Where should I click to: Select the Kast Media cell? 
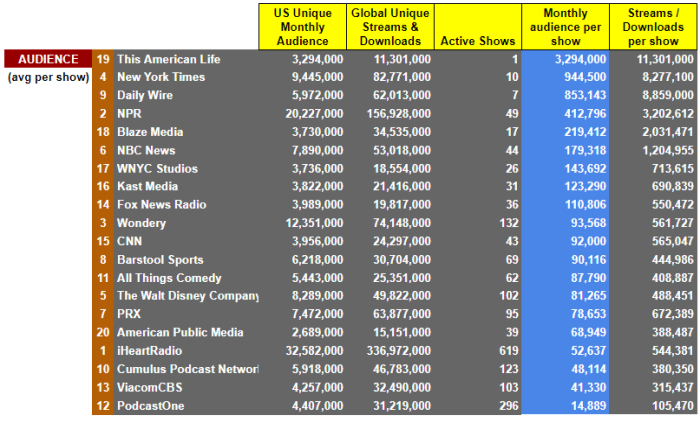147,186
